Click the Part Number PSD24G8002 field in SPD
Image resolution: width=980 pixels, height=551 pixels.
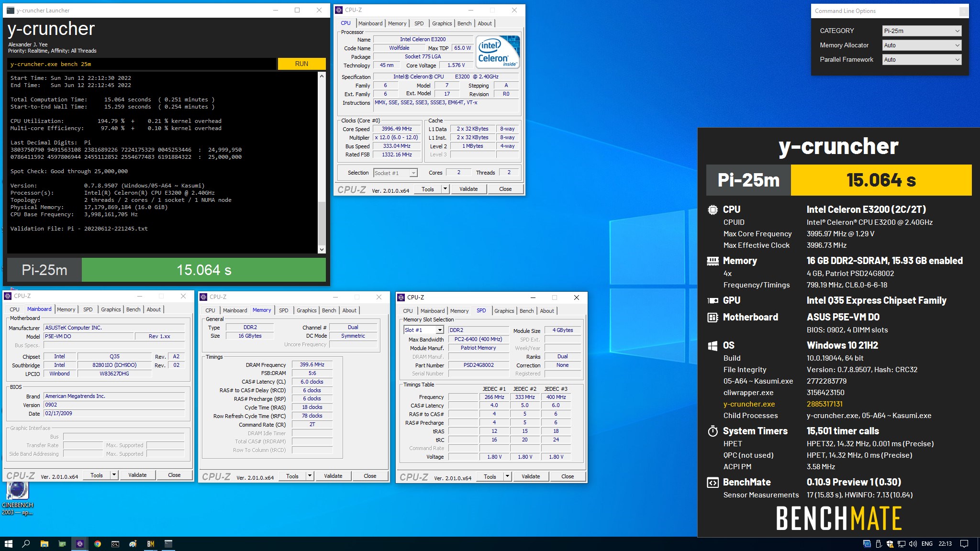[479, 365]
